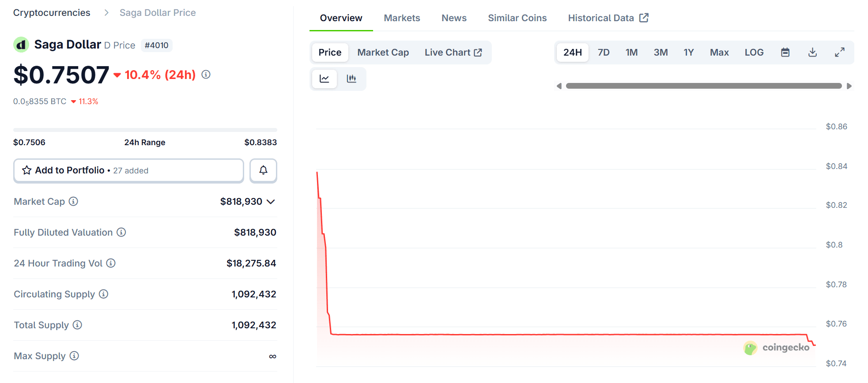This screenshot has height=383, width=868.
Task: Open Market Cap info tooltip
Action: pyautogui.click(x=73, y=201)
